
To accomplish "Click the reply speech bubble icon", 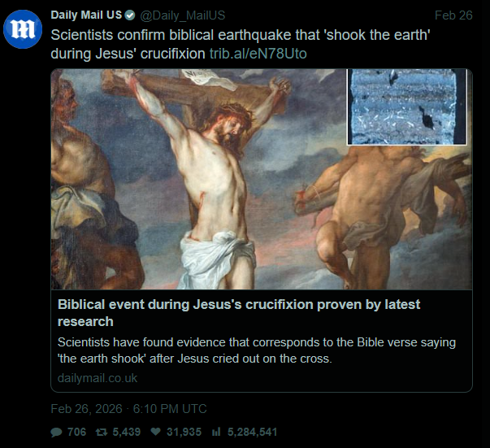I will 56,432.
